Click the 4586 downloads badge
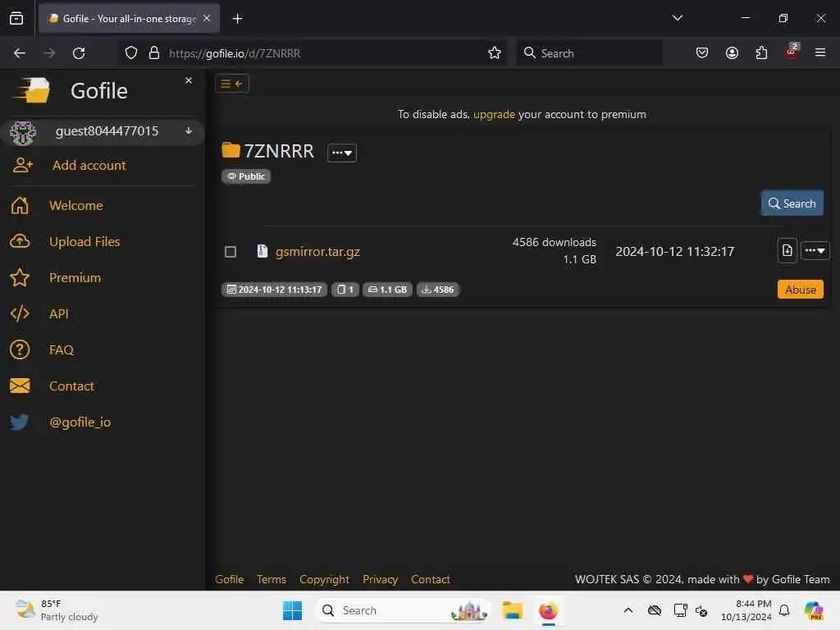 click(x=438, y=290)
